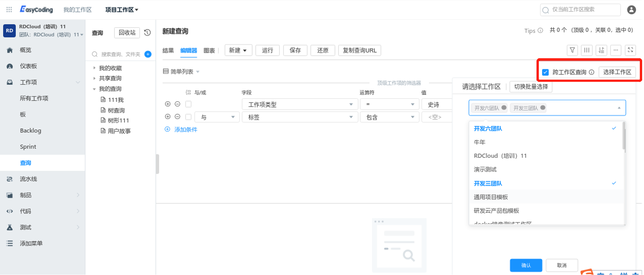
Task: Tick the checkbox on 标签 condition row
Action: (x=188, y=117)
